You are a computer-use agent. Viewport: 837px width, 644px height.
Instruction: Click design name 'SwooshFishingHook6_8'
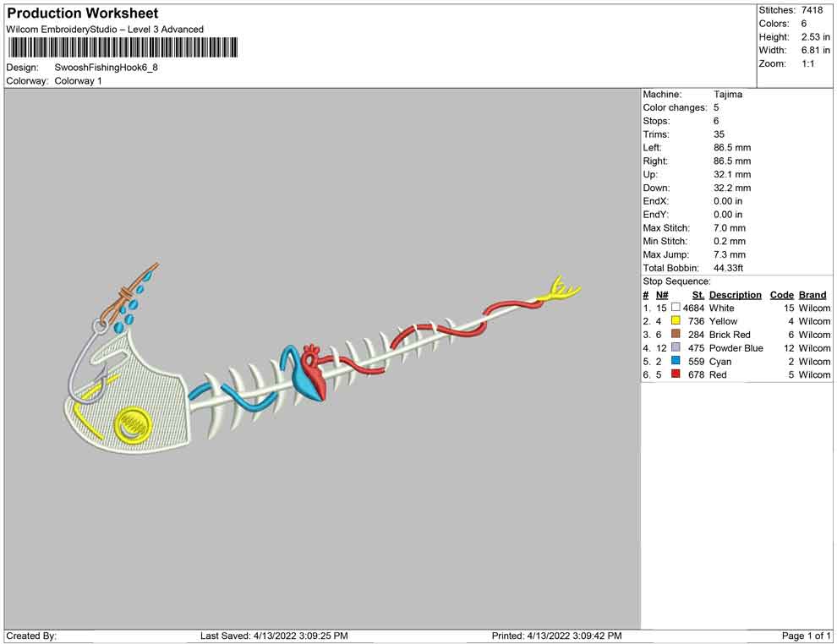point(107,68)
